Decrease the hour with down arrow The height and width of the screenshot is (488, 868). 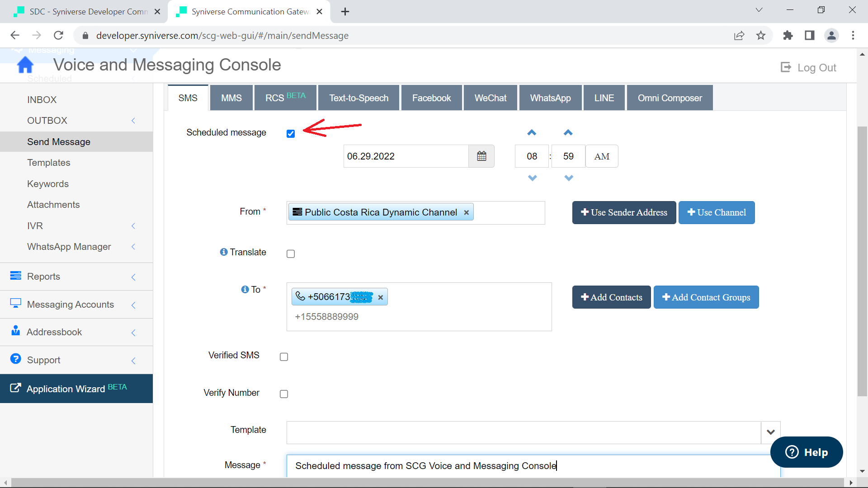533,178
